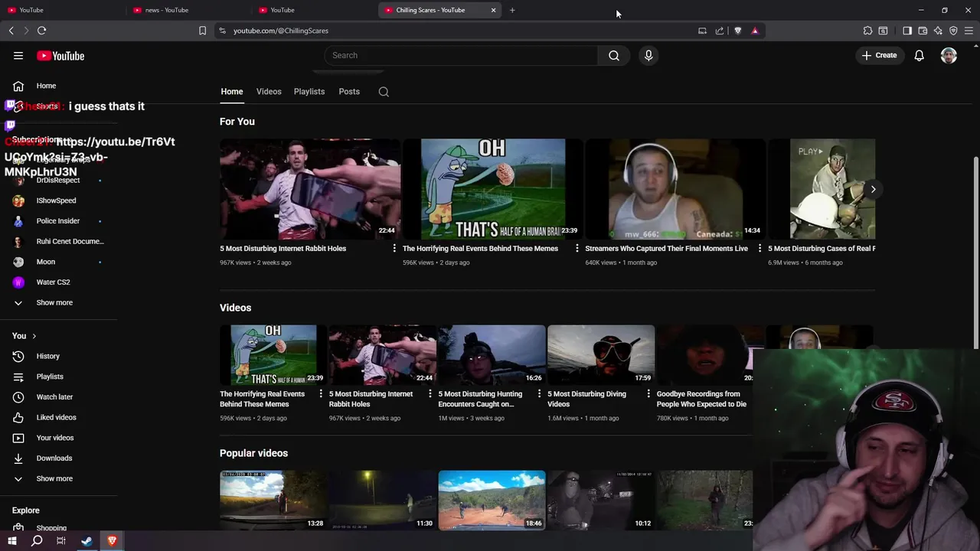The width and height of the screenshot is (980, 551).
Task: Open the notifications bell
Action: tap(919, 55)
